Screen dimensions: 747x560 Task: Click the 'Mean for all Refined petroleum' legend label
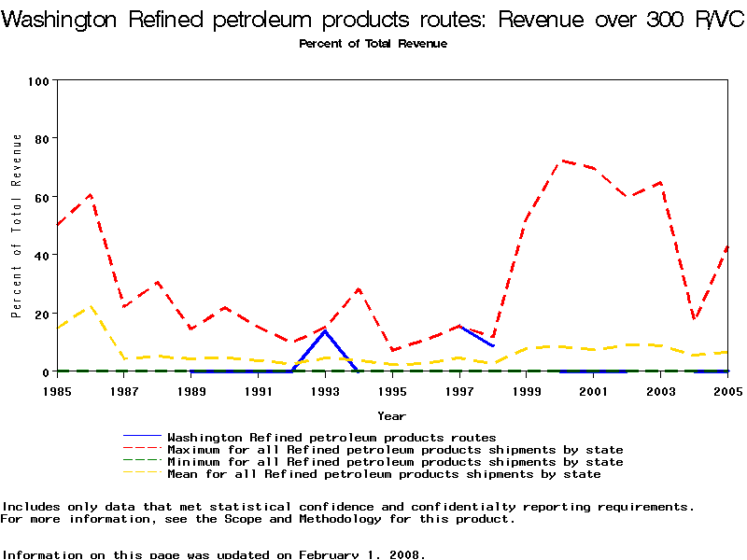click(x=383, y=474)
